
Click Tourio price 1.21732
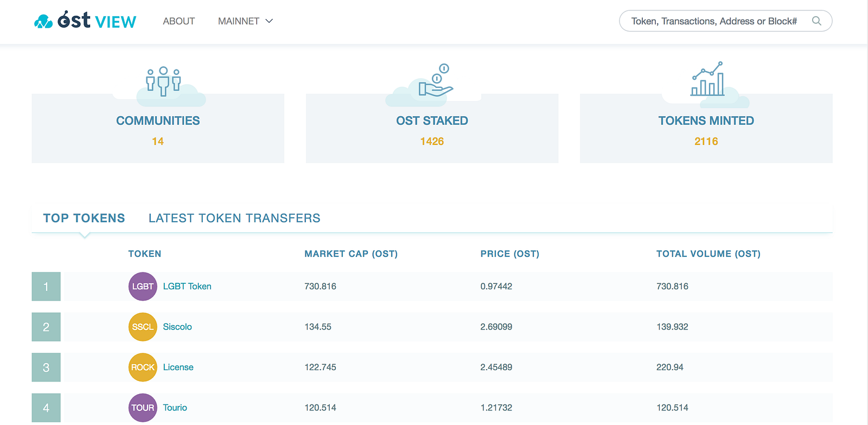coord(496,408)
